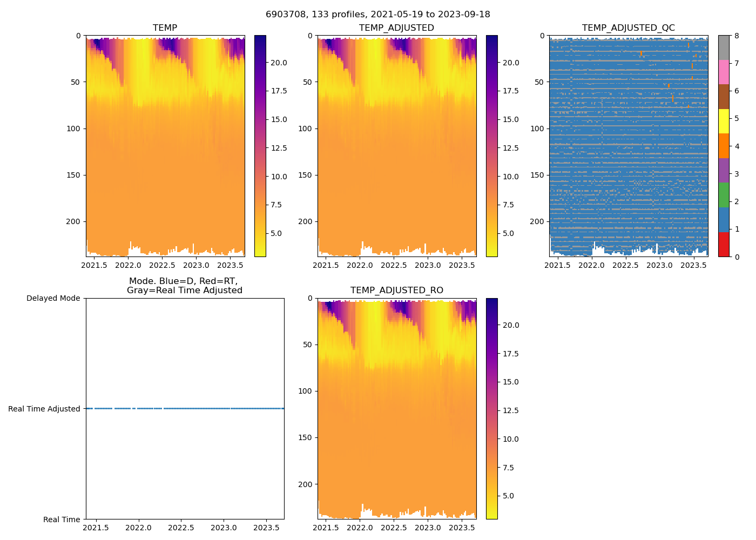
Task: Select the TEMP_ADJUSTED_RO plot title
Action: pyautogui.click(x=396, y=291)
